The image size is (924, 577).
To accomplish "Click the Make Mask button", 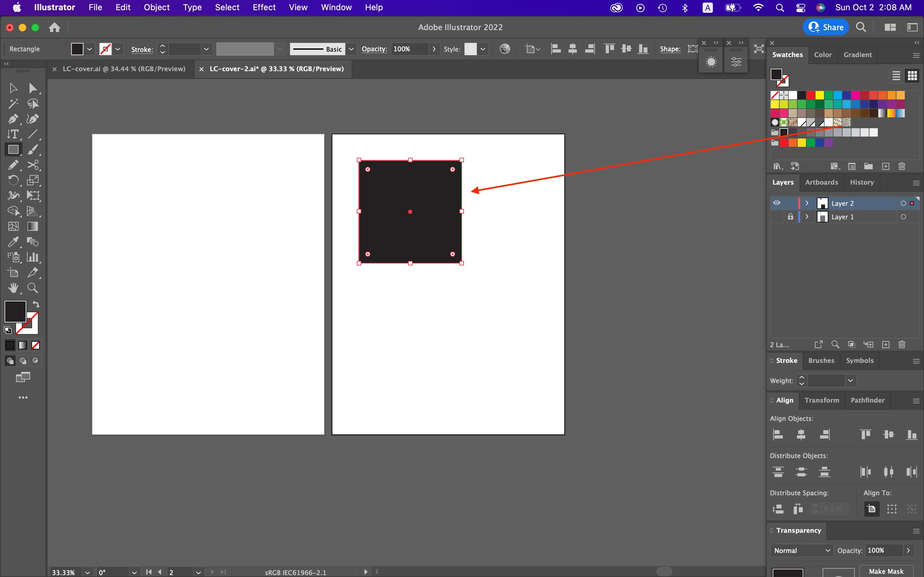I will 886,571.
